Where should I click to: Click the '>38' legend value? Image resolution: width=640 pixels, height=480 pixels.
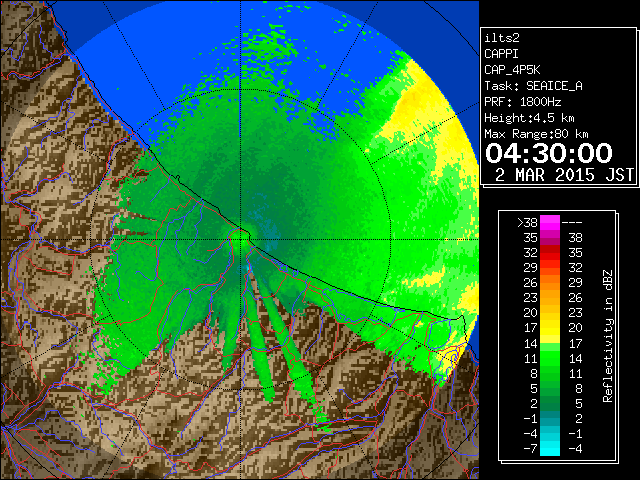(527, 222)
